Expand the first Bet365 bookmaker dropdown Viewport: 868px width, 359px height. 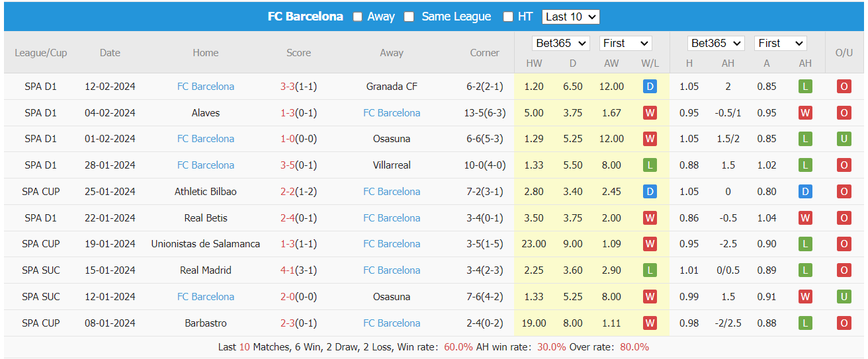point(561,43)
